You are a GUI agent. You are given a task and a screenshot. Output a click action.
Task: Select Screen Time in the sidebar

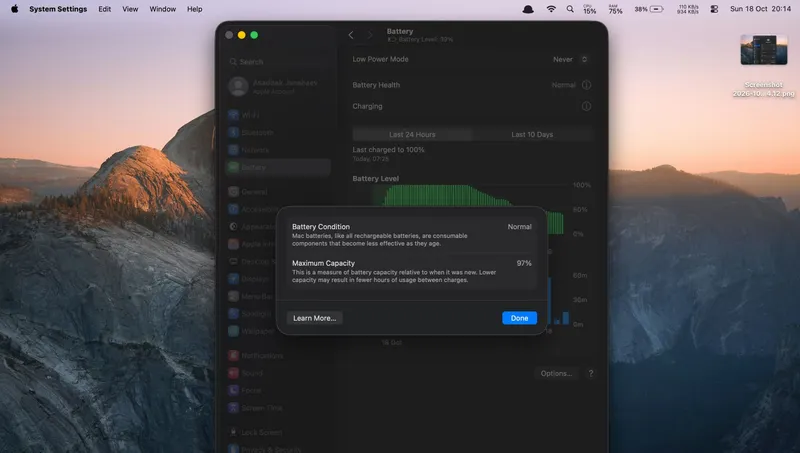[x=278, y=408]
